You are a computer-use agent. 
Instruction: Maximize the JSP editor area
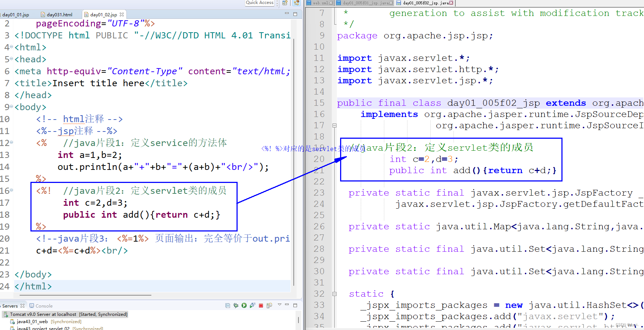point(295,14)
